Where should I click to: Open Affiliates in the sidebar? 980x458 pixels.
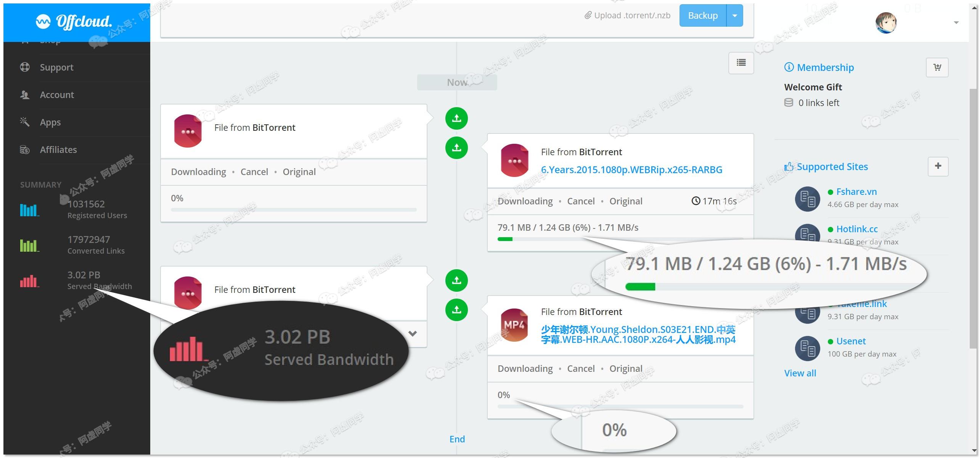tap(58, 150)
